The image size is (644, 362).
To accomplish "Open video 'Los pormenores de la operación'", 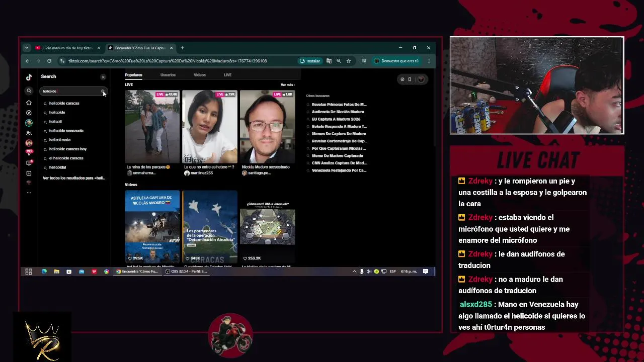I will [209, 227].
